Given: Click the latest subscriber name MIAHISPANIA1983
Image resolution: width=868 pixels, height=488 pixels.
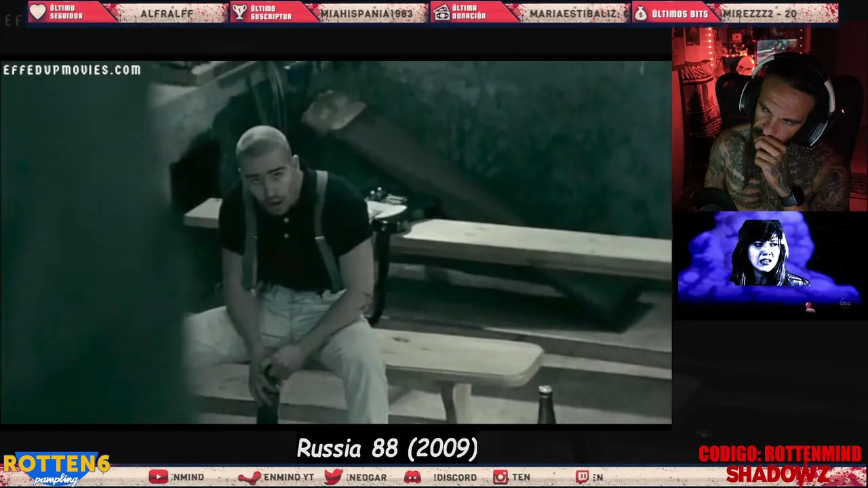Looking at the screenshot, I should [x=367, y=14].
